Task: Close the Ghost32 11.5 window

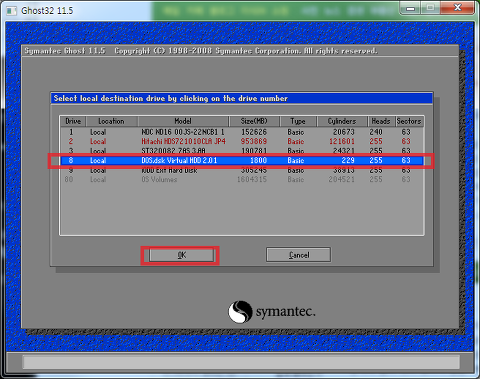Action: tap(457, 8)
